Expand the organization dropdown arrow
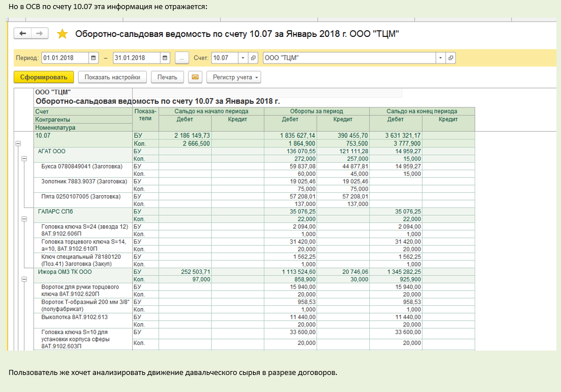561x392 pixels. (440, 58)
